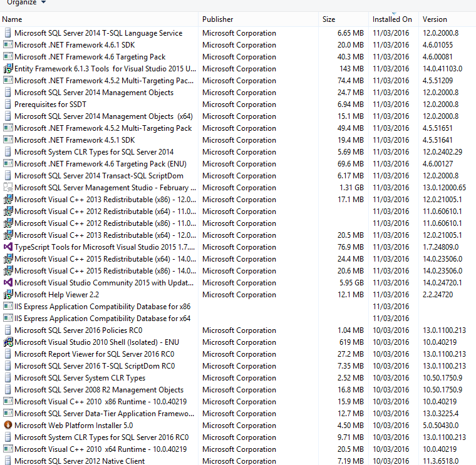Click the TypeScript Tools Visual Studio icon
The image size is (476, 465).
[x=8, y=247]
